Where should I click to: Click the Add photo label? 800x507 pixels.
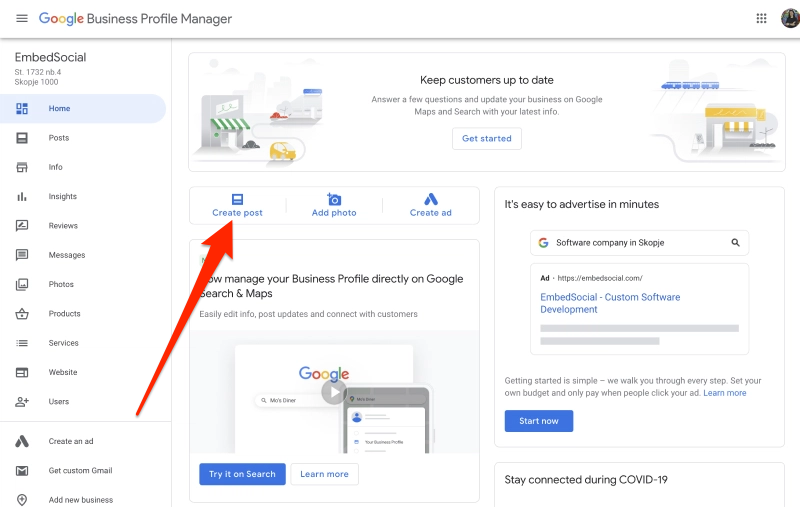334,213
